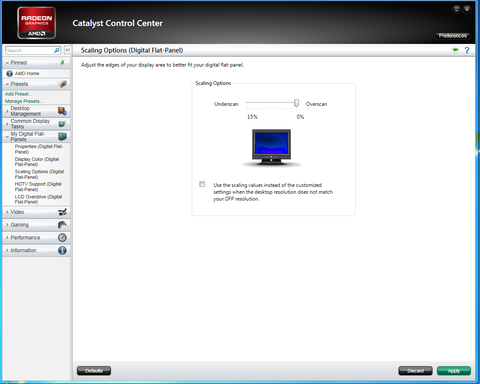Click the green pin-page arrow icon

[x=455, y=50]
